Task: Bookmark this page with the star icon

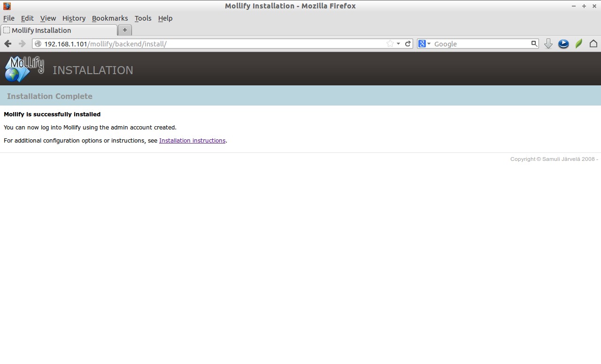Action: pos(390,44)
